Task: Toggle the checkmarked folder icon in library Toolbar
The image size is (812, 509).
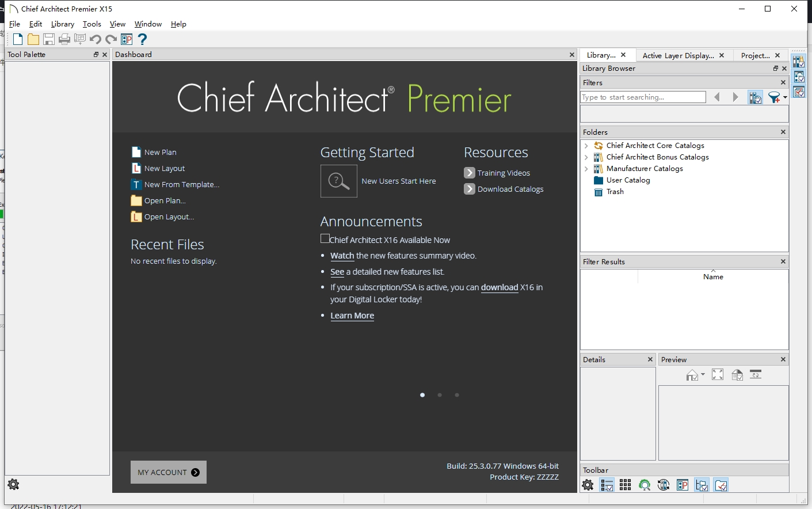Action: coord(721,485)
